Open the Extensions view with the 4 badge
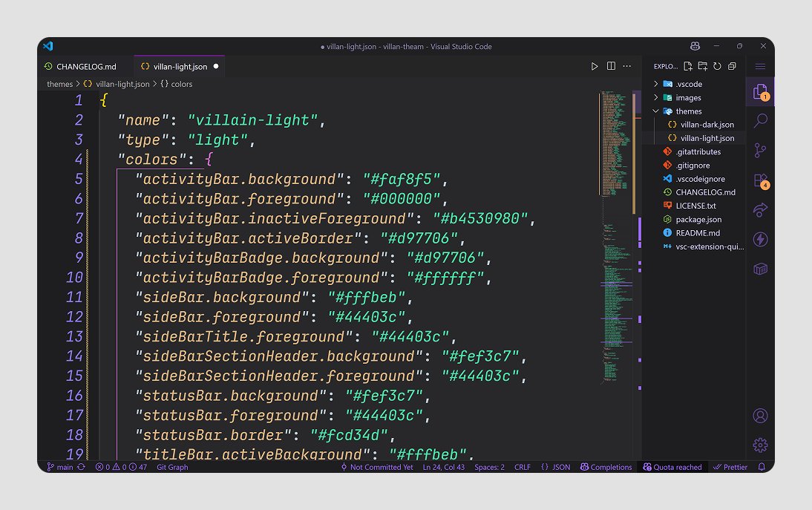This screenshot has height=510, width=812. pyautogui.click(x=761, y=180)
